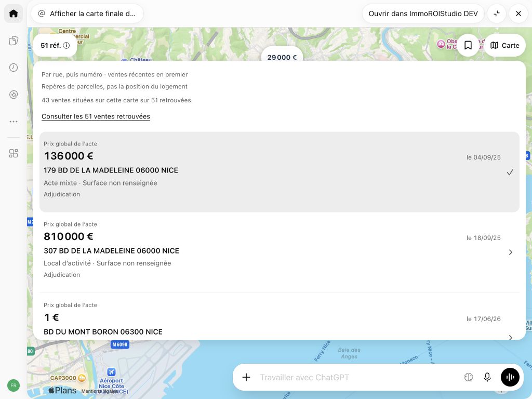This screenshot has width=532, height=399.
Task: Click the pink Obs map point-of-interest icon
Action: [x=441, y=44]
